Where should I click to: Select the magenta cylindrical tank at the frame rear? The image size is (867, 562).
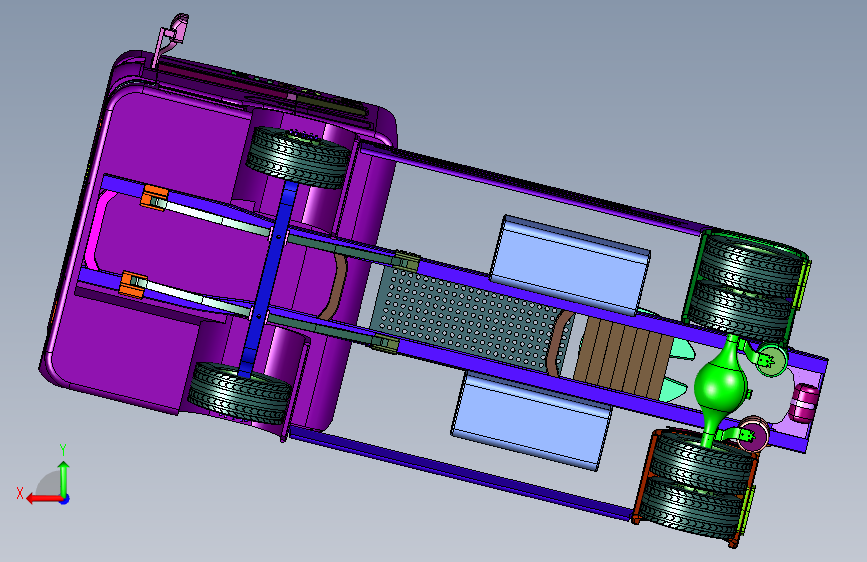[x=806, y=403]
